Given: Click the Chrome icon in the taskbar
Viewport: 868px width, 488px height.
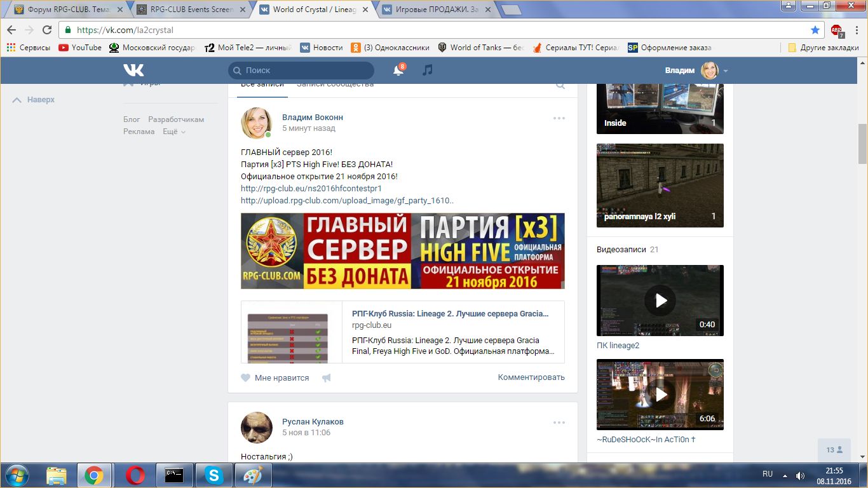Looking at the screenshot, I should (94, 475).
